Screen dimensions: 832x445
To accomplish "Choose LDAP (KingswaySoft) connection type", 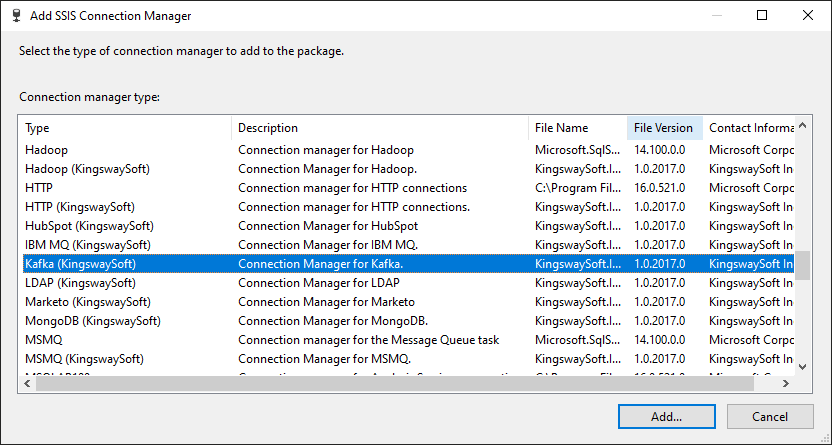I will 408,283.
